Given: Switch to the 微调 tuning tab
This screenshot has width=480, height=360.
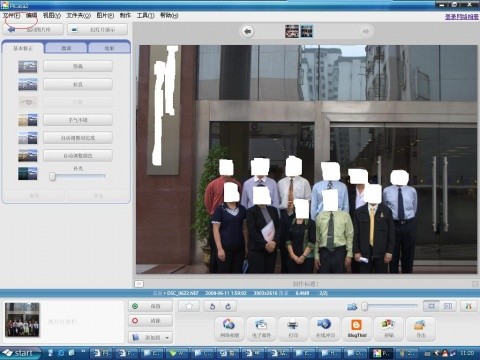Looking at the screenshot, I should [x=66, y=48].
